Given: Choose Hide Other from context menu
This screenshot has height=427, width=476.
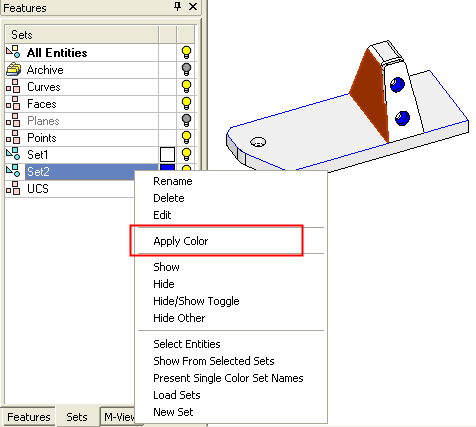Looking at the screenshot, I should (179, 318).
